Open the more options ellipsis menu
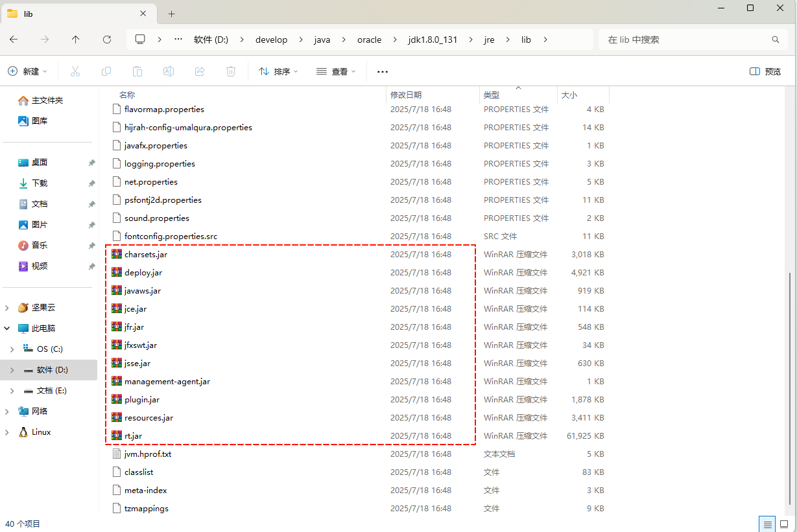The width and height of the screenshot is (797, 532). pos(383,71)
